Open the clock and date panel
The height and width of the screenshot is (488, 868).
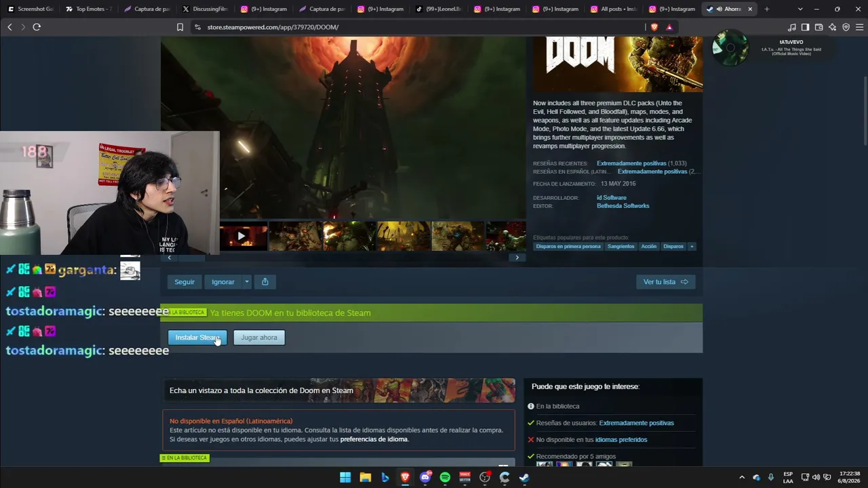click(850, 477)
